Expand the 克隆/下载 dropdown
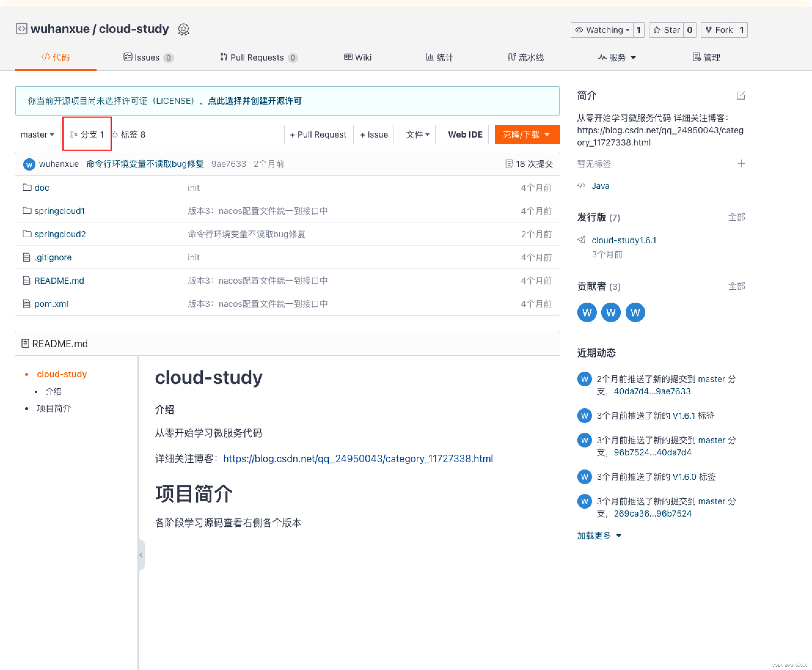The image size is (812, 670). pyautogui.click(x=527, y=135)
